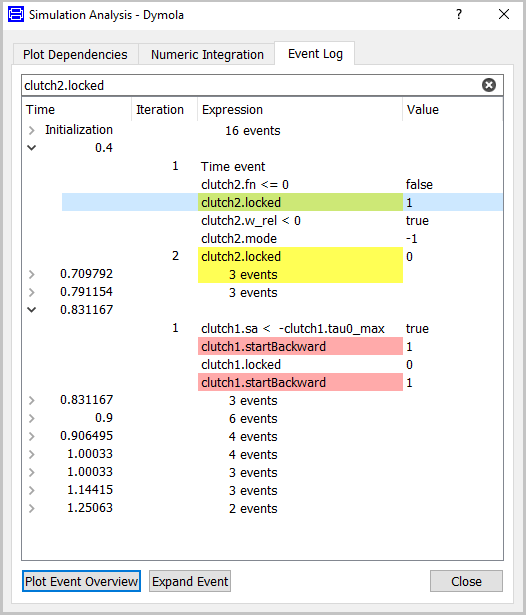Click the '16 events' text
The height and width of the screenshot is (615, 526).
[x=253, y=130]
